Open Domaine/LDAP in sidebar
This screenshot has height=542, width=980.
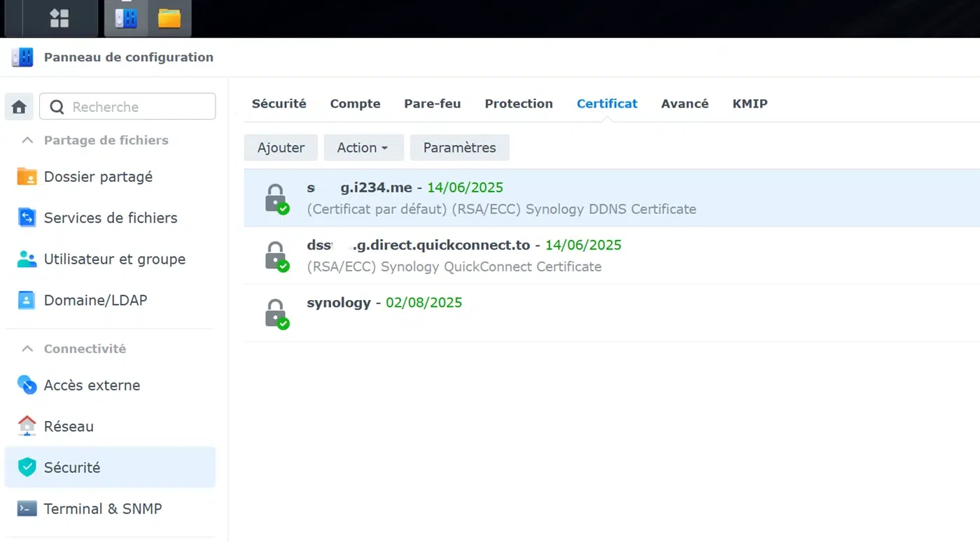pos(111,300)
